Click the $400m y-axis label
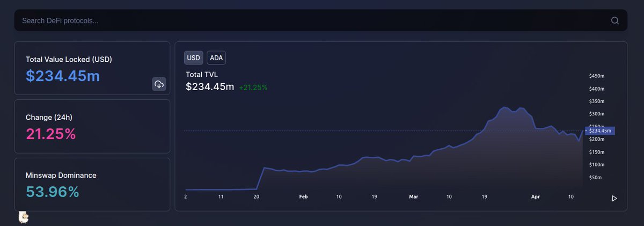 coord(597,89)
